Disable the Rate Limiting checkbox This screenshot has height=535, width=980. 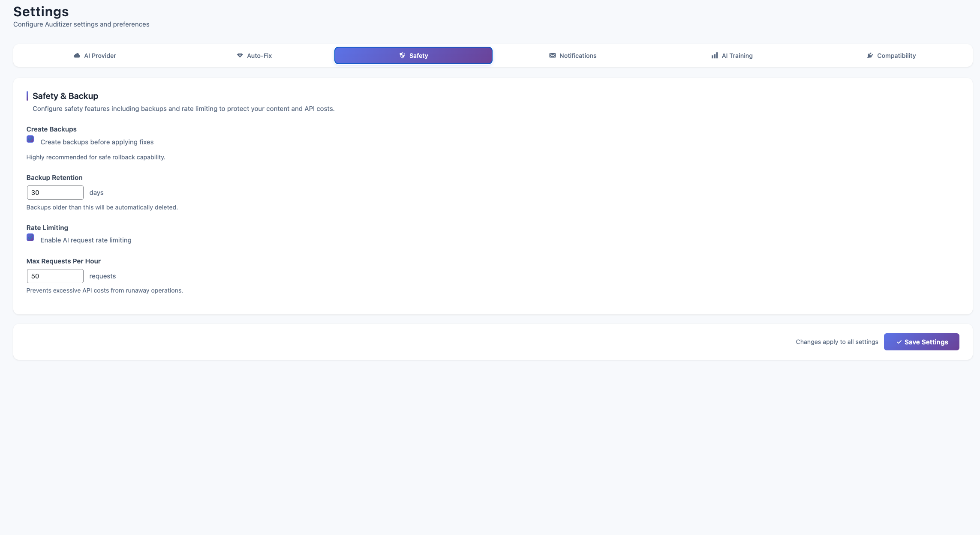pos(30,238)
